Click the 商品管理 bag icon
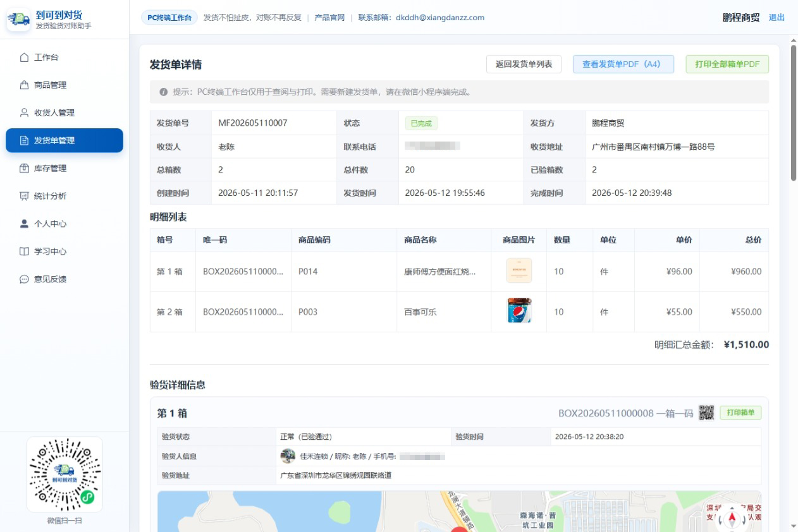Viewport: 798px width, 532px height. pos(25,85)
